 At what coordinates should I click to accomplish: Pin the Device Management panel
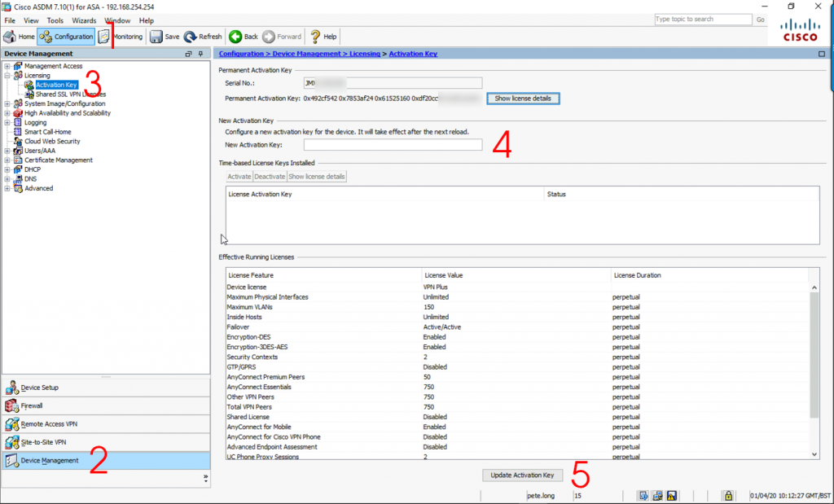(x=200, y=54)
